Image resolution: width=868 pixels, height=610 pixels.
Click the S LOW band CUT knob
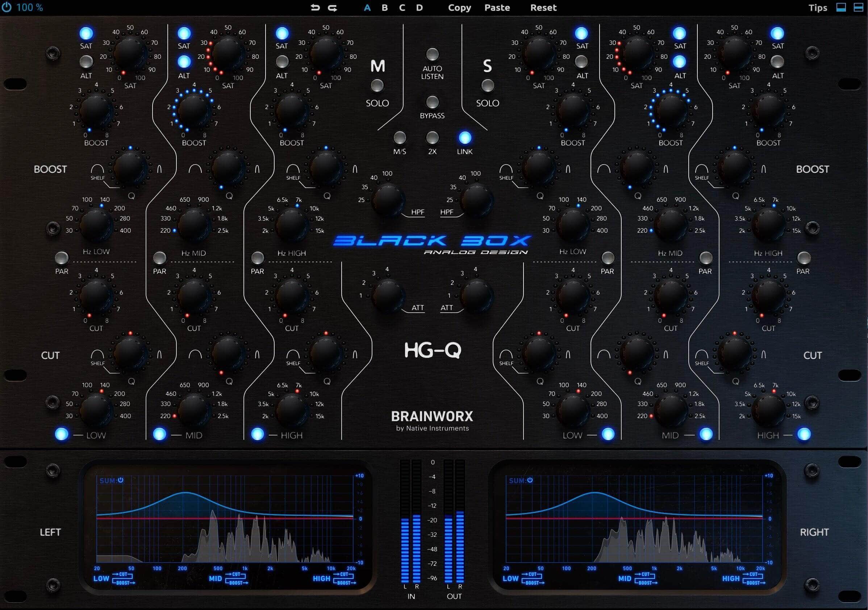click(572, 296)
